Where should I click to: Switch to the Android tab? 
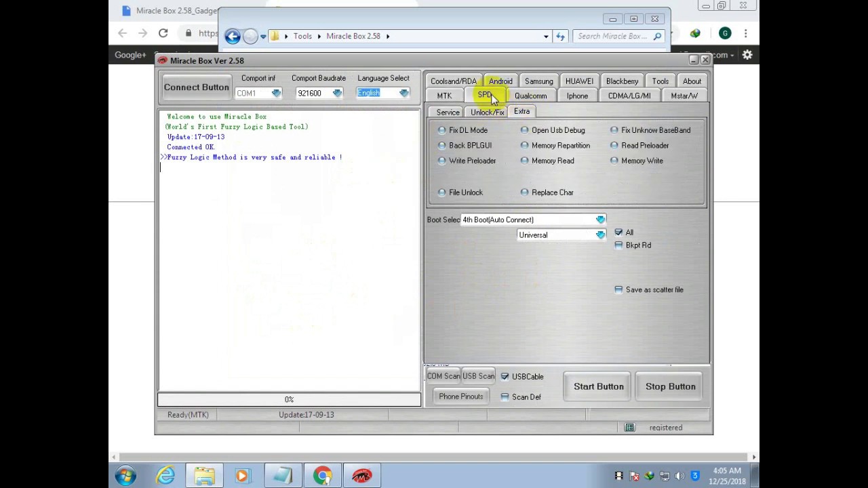[500, 81]
